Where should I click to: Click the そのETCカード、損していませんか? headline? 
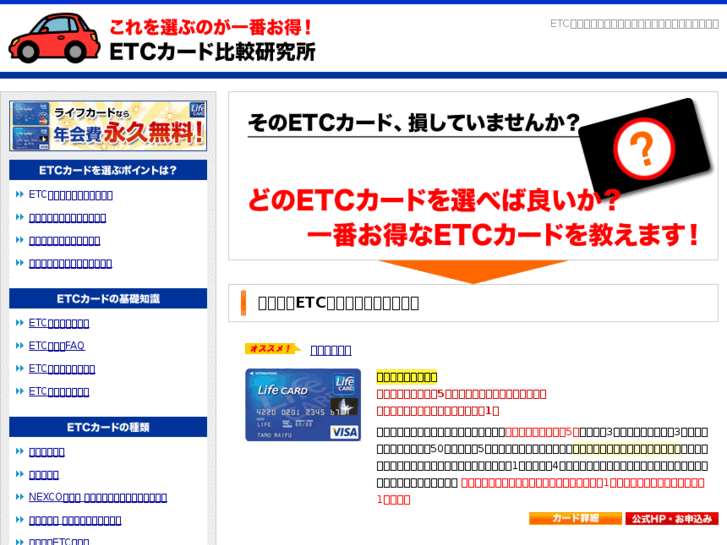[414, 123]
